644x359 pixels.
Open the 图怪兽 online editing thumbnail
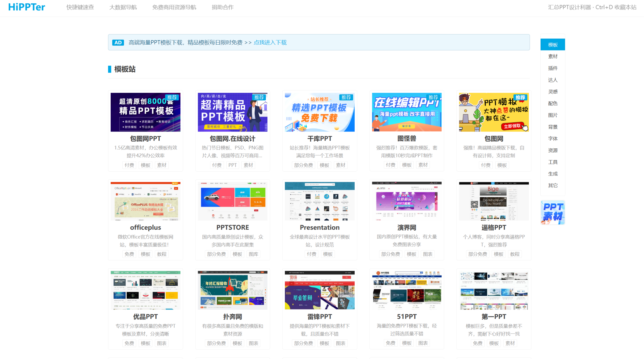406,112
